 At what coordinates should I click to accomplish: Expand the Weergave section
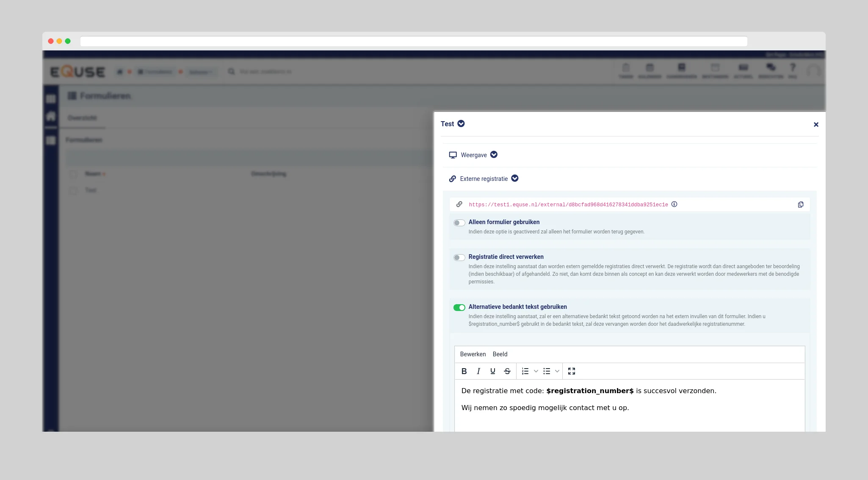pos(494,155)
